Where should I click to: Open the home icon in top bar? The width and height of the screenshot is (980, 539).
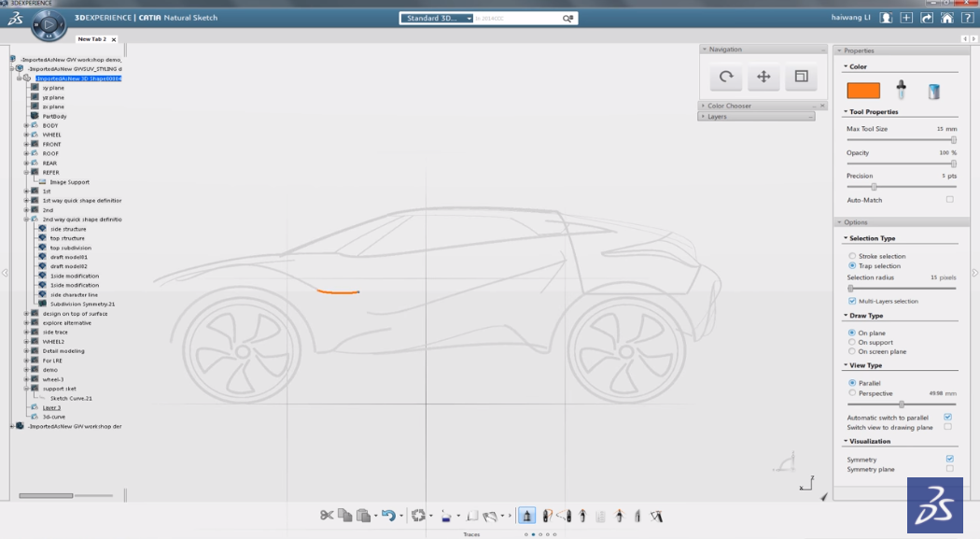[947, 18]
